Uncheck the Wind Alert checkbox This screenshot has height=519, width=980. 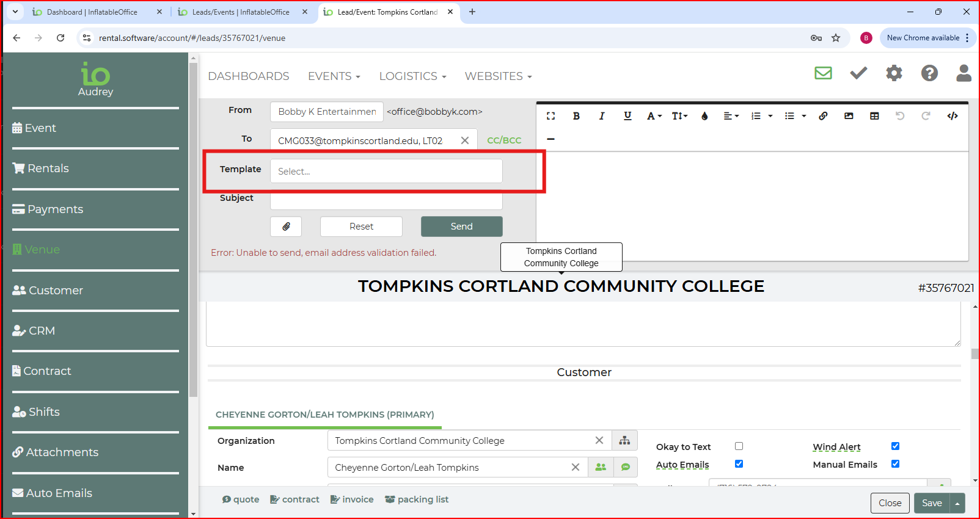pos(895,446)
